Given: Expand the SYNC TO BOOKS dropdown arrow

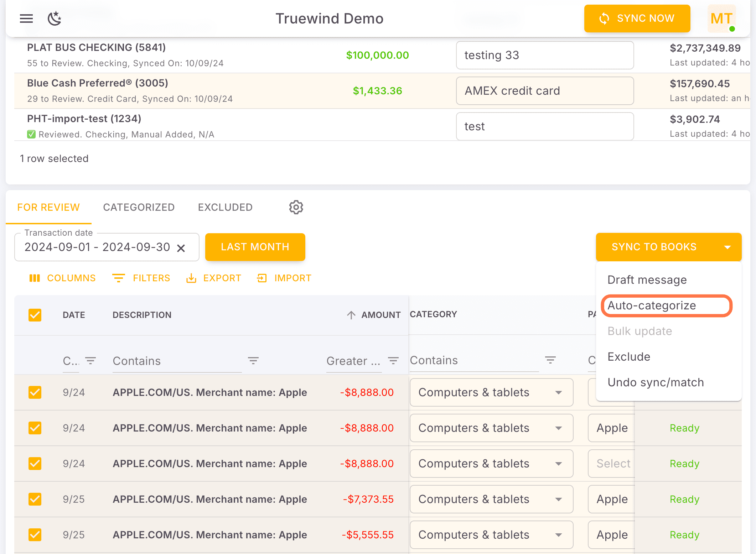Looking at the screenshot, I should (728, 247).
